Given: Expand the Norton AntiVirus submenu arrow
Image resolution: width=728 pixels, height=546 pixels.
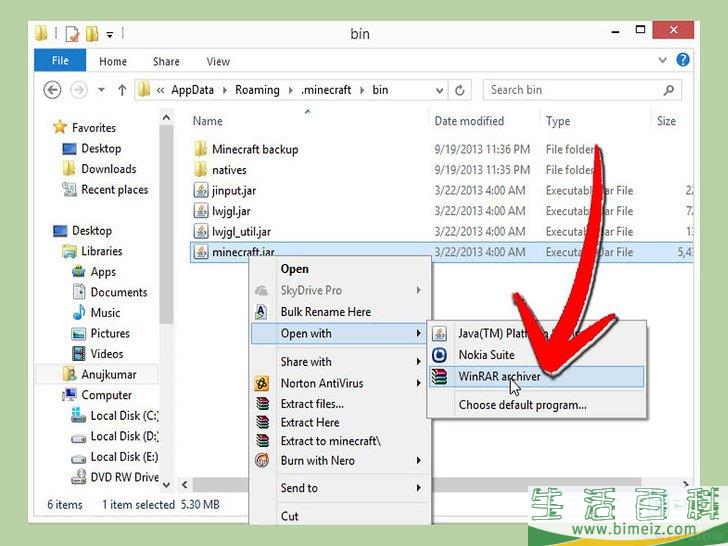Looking at the screenshot, I should pos(418,383).
